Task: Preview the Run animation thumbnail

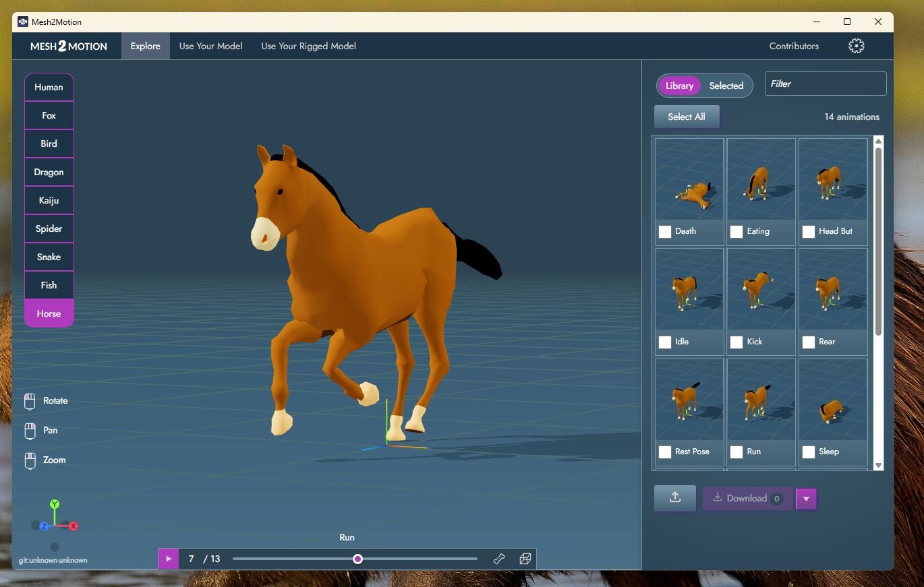Action: [x=761, y=400]
